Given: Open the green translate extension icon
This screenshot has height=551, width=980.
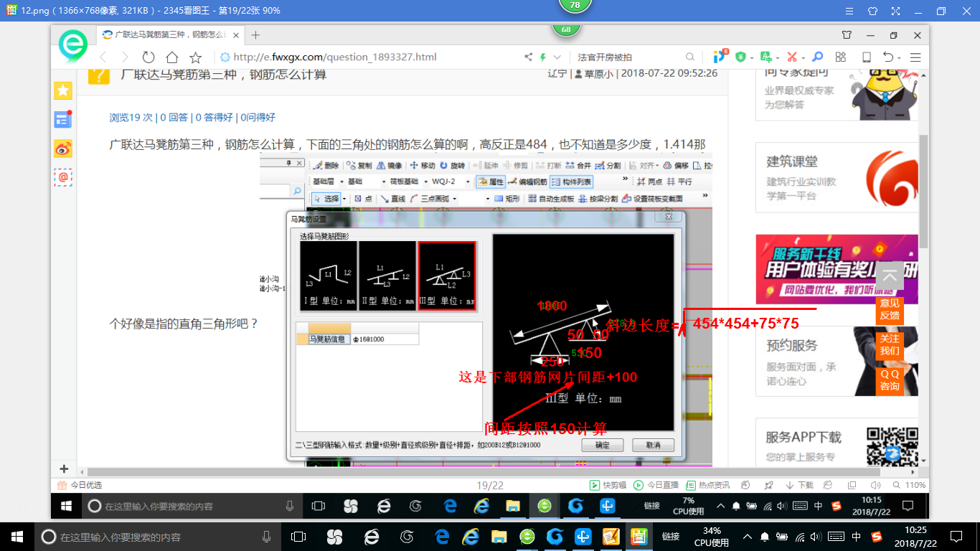Looking at the screenshot, I should [767, 57].
